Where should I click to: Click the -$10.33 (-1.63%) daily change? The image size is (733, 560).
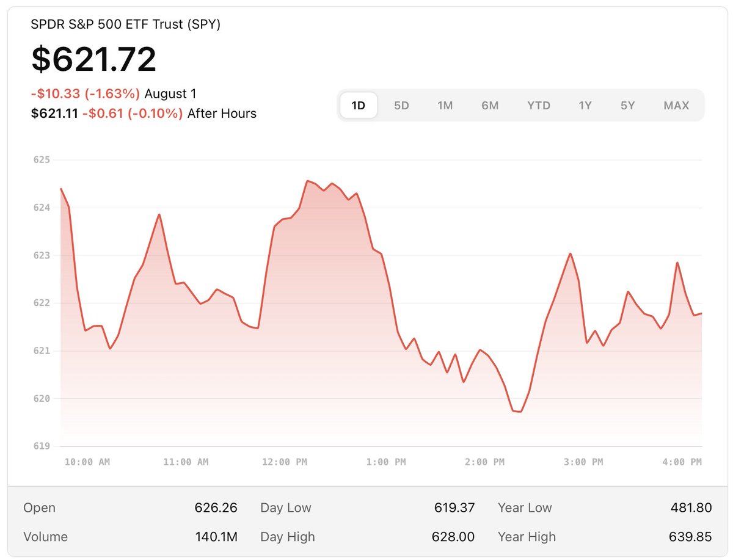[x=86, y=94]
